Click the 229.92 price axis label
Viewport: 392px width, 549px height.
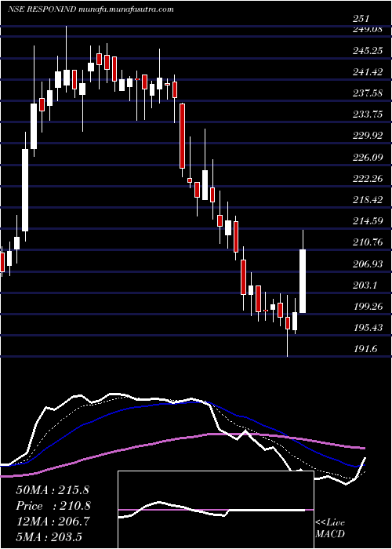click(367, 136)
